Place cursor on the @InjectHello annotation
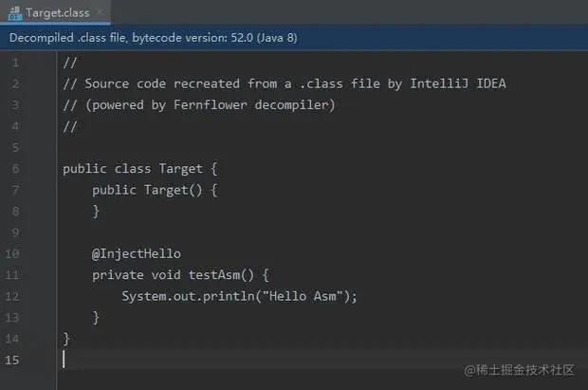588x390 pixels. point(136,253)
